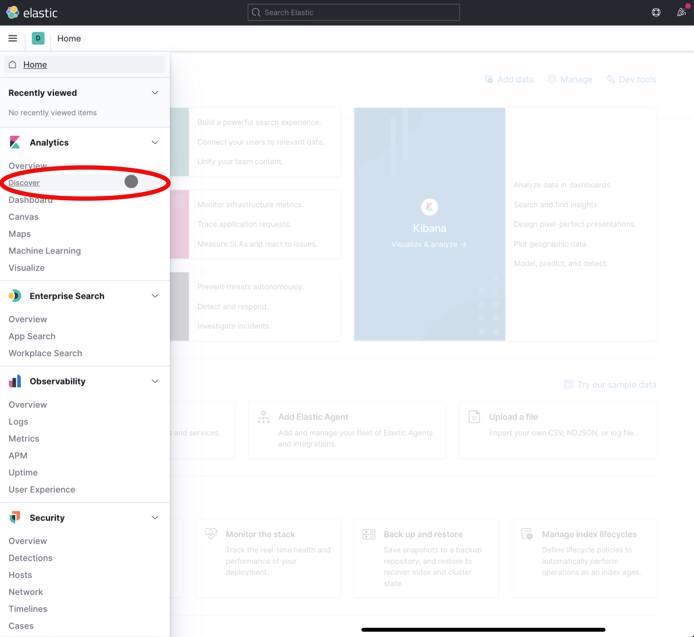
Task: Open Discover in the Analytics menu
Action: (x=25, y=183)
